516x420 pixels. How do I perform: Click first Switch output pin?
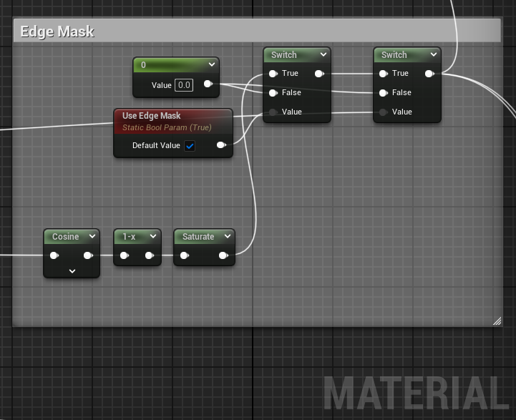tap(319, 74)
